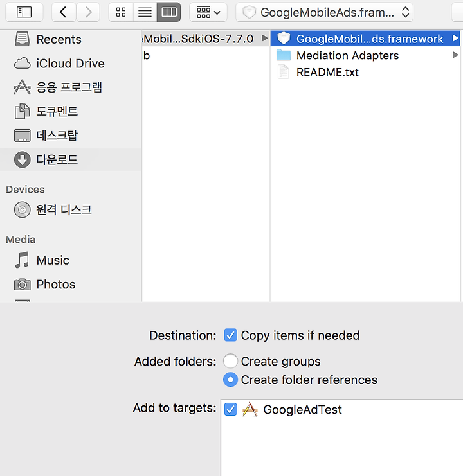Click the 응용 프로그램 applications icon
This screenshot has height=476, width=463.
[x=22, y=87]
